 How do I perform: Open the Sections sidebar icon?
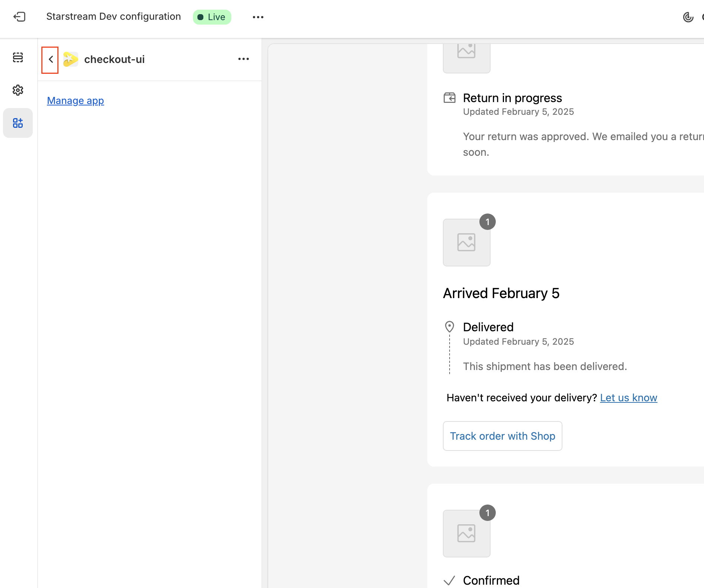coord(18,57)
